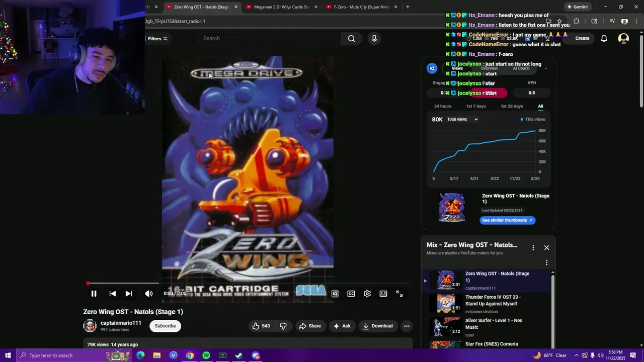The height and width of the screenshot is (362, 644).
Task: Toggle closed captions on the video
Action: (351, 294)
